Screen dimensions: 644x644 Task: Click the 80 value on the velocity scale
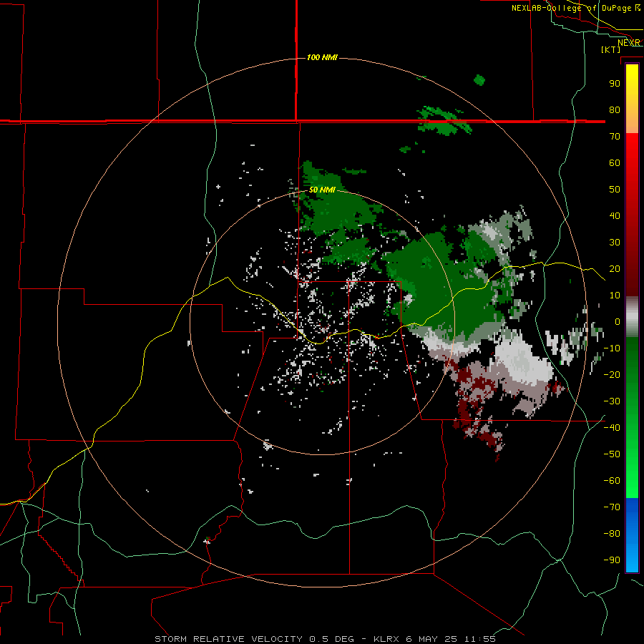(x=615, y=109)
